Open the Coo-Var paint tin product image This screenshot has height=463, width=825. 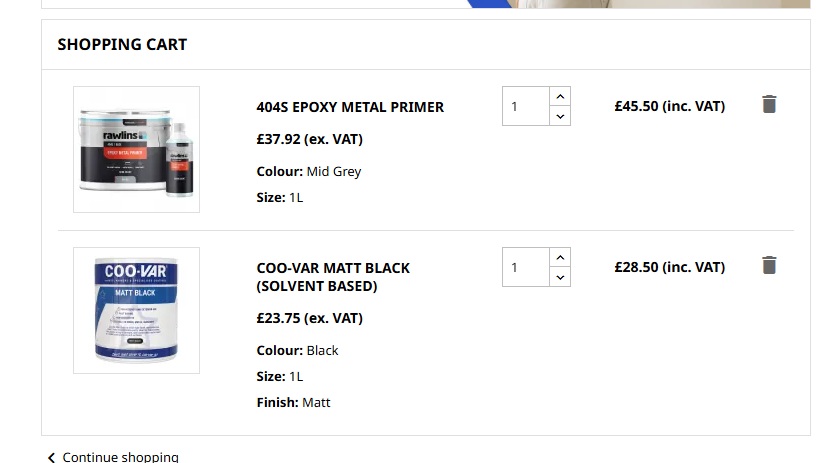click(136, 310)
